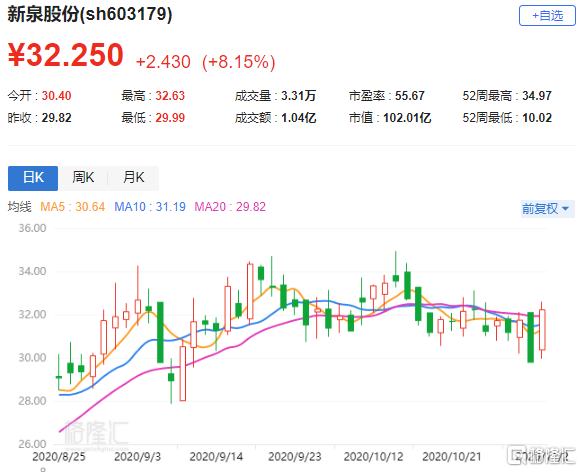582x472 pixels.
Task: Click the MA10 : 31.19 legend
Action: click(150, 207)
